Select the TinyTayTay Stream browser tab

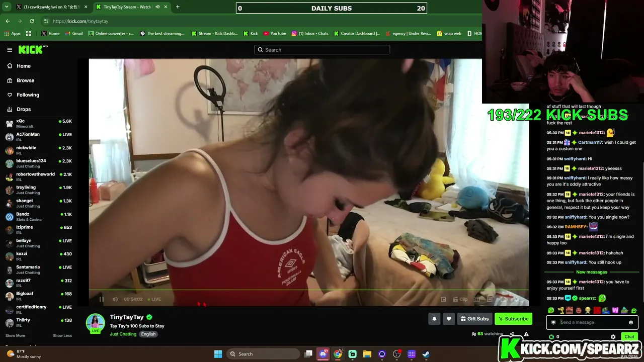132,7
